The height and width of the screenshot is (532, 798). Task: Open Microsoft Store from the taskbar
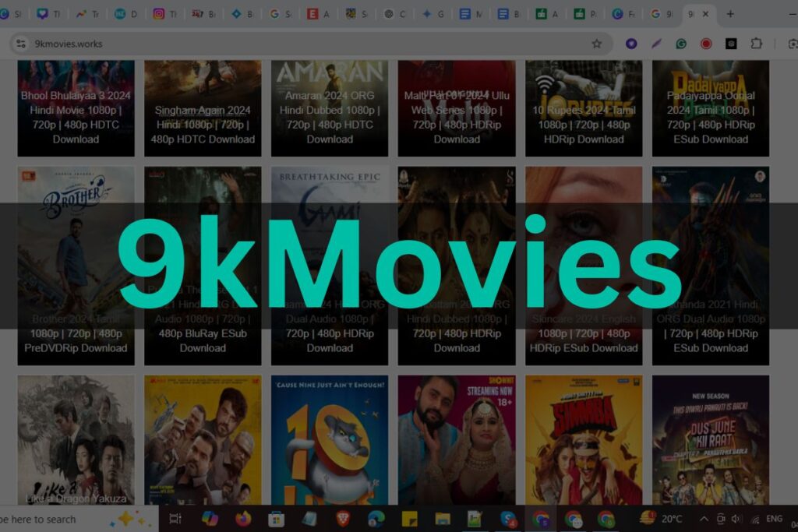(x=277, y=519)
